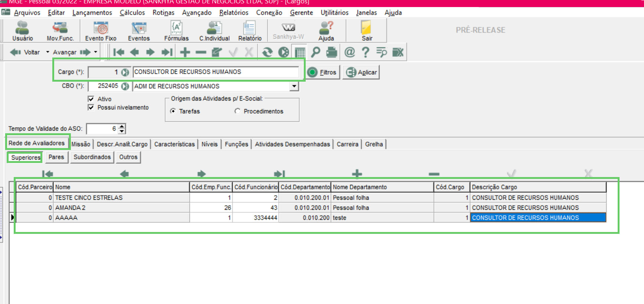Viewport: 644px width, 304px height.
Task: Open Evento Fixo toolbar icon
Action: coord(101,30)
